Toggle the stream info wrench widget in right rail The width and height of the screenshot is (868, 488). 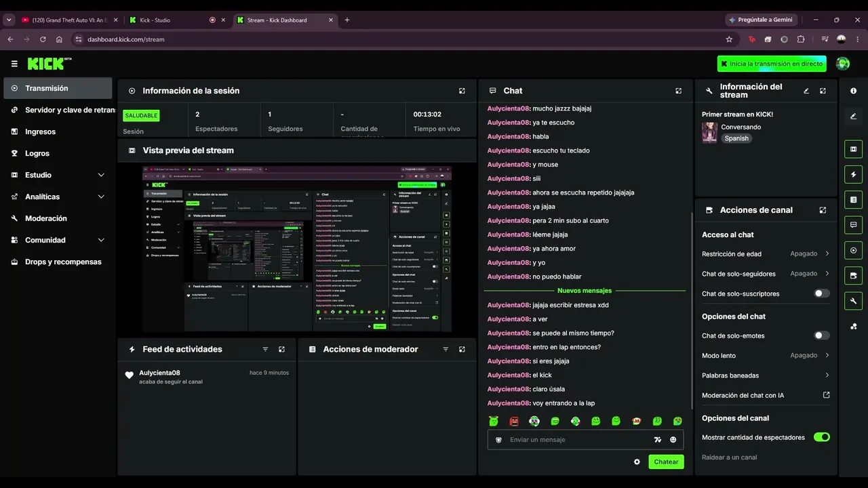(x=853, y=300)
